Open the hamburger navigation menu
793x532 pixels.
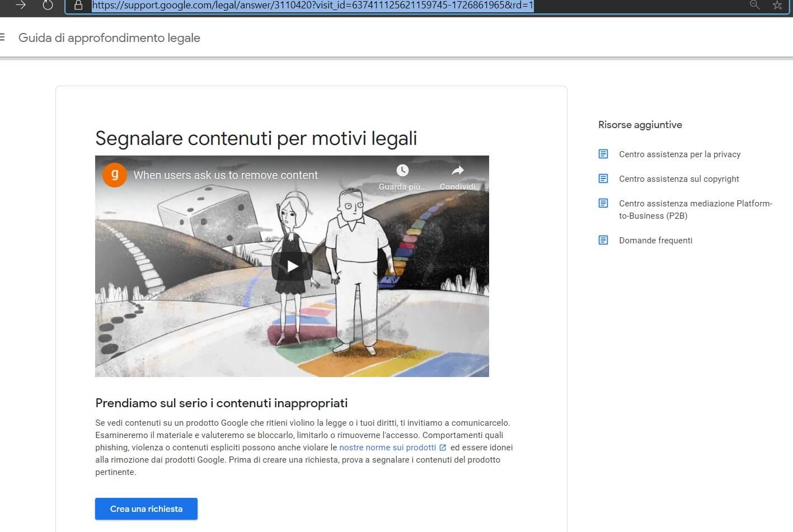tap(3, 37)
